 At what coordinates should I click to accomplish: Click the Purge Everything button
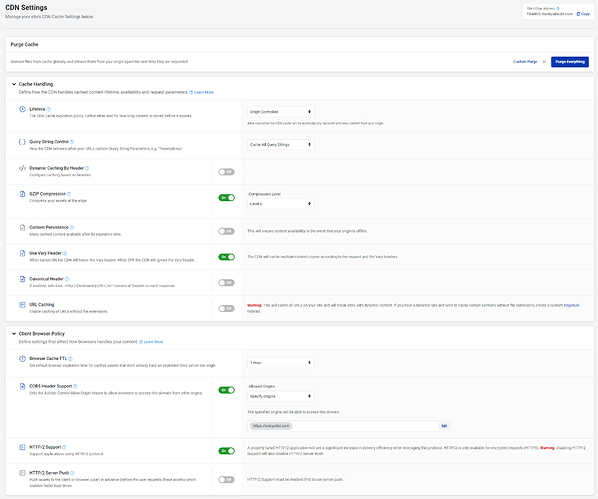coord(570,62)
